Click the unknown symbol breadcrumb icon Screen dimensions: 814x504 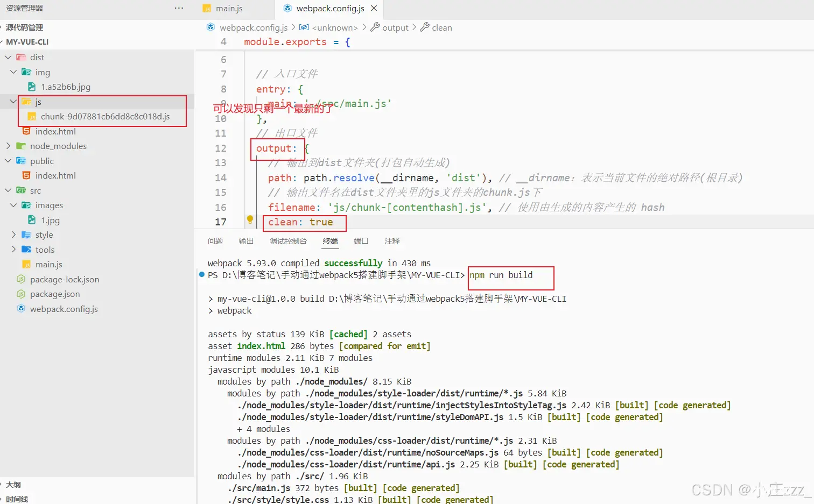(304, 27)
